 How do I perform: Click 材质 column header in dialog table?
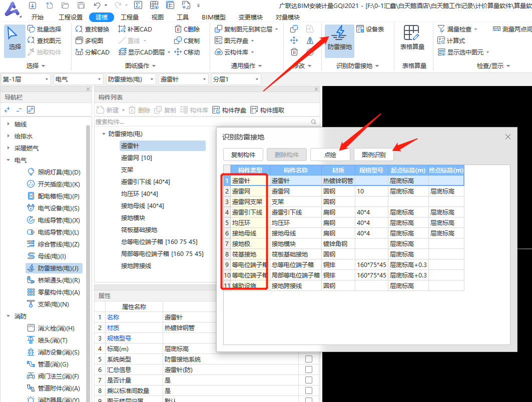(x=338, y=170)
